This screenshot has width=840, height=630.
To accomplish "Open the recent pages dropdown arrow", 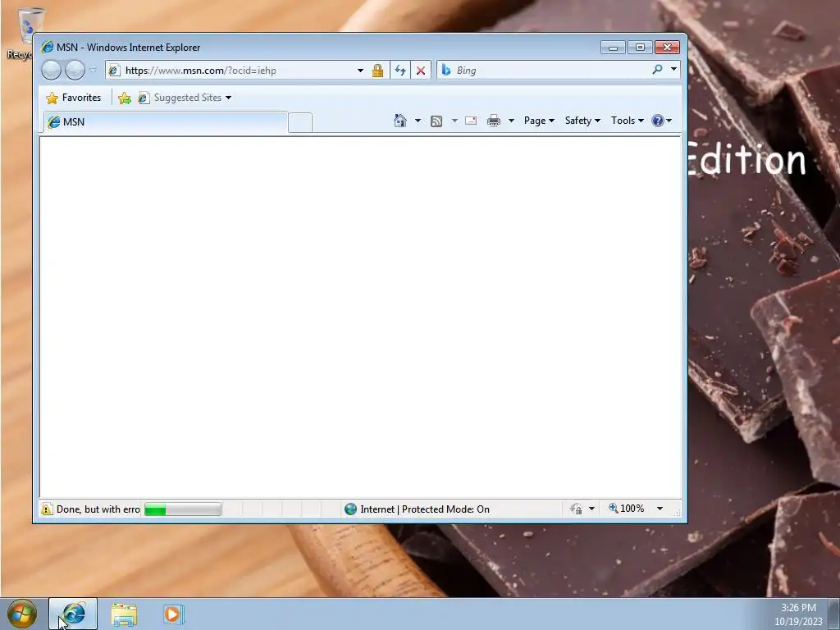I will tap(94, 70).
